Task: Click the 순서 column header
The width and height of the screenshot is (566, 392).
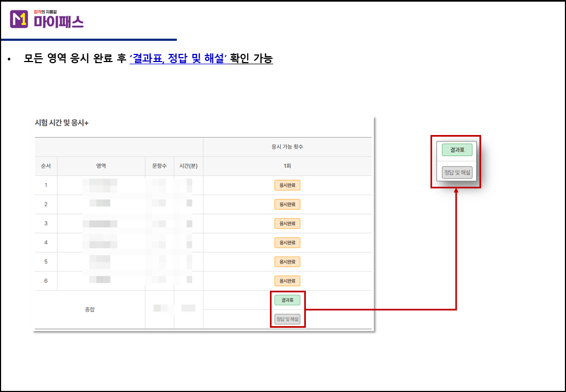Action: (x=46, y=166)
